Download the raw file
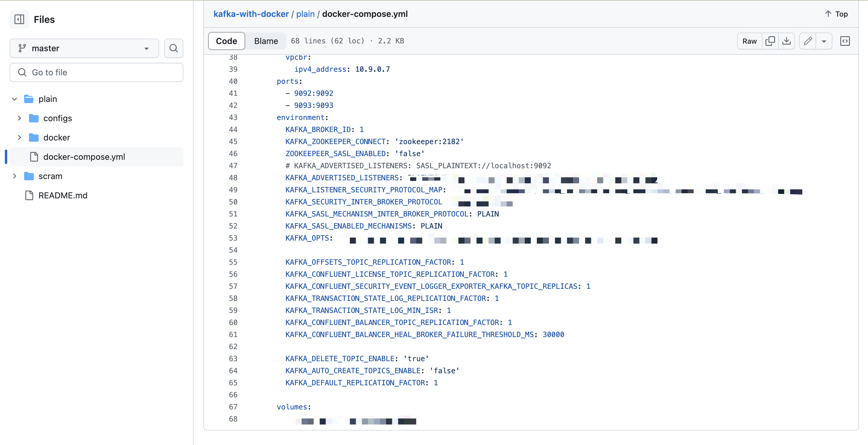Screen dimensions: 868x445 point(786,41)
